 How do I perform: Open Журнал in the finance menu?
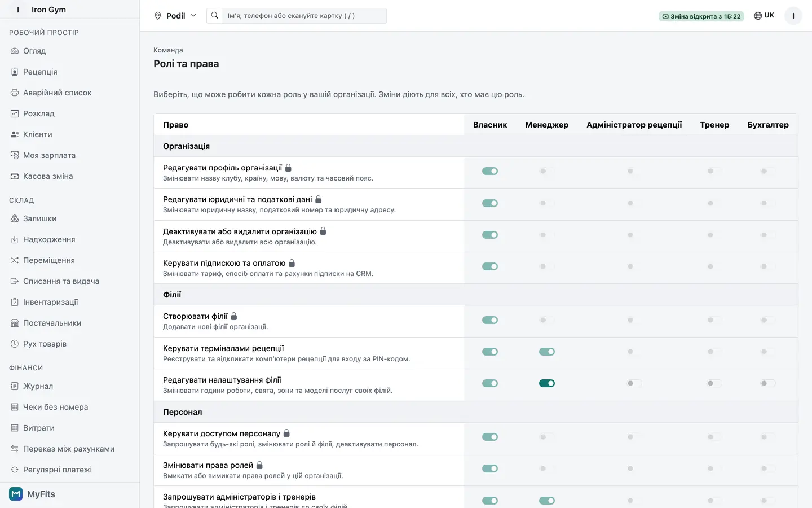pyautogui.click(x=70, y=386)
